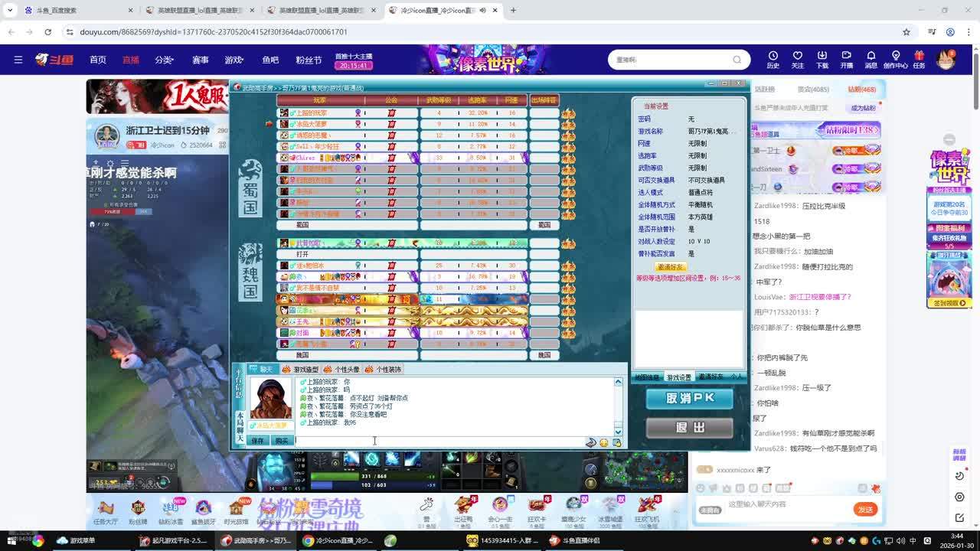The image size is (980, 551).
Task: Expand the 游戏 games dropdown
Action: 234,60
